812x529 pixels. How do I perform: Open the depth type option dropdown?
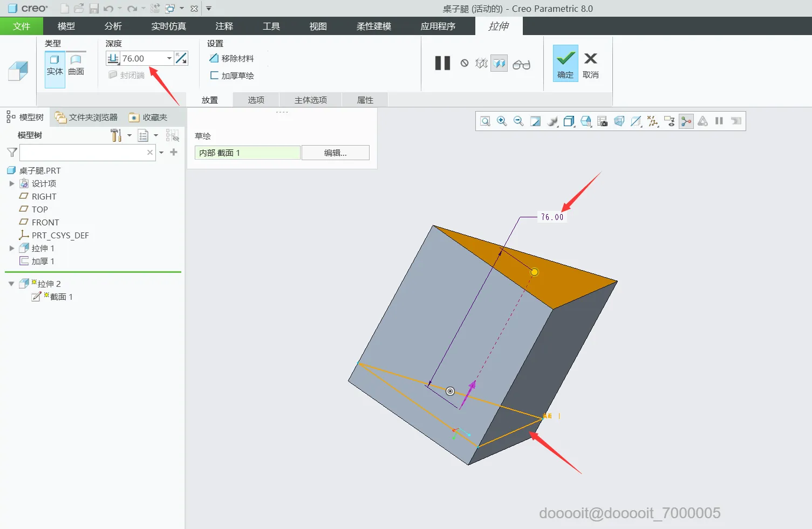pyautogui.click(x=113, y=59)
